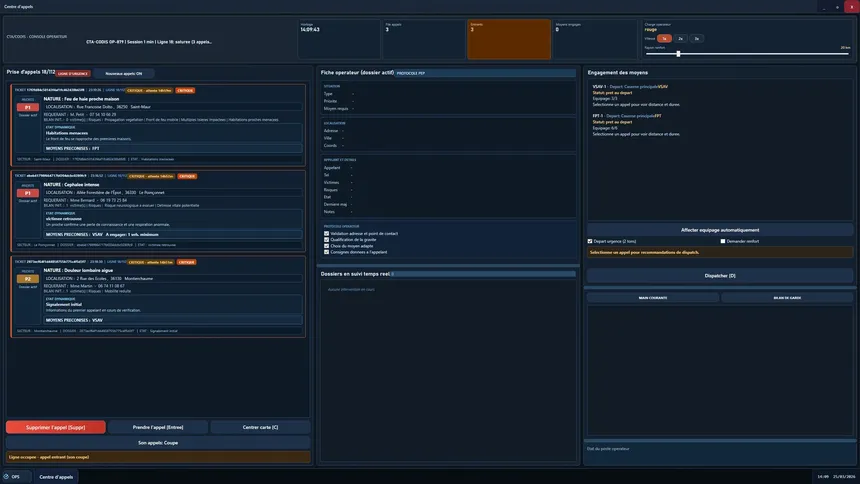
Task: Click the CRITIQUE tag on the Feu de haie ticket
Action: pos(185,90)
